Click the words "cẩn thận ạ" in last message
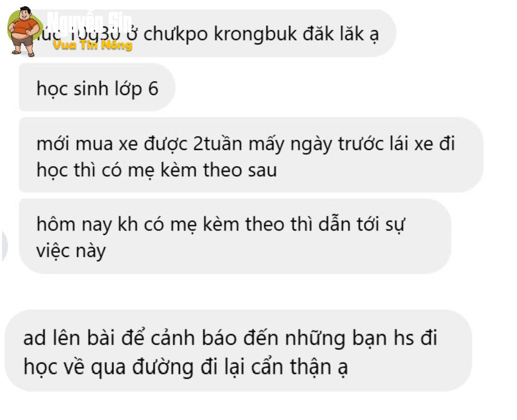The height and width of the screenshot is (420, 517). tap(300, 367)
